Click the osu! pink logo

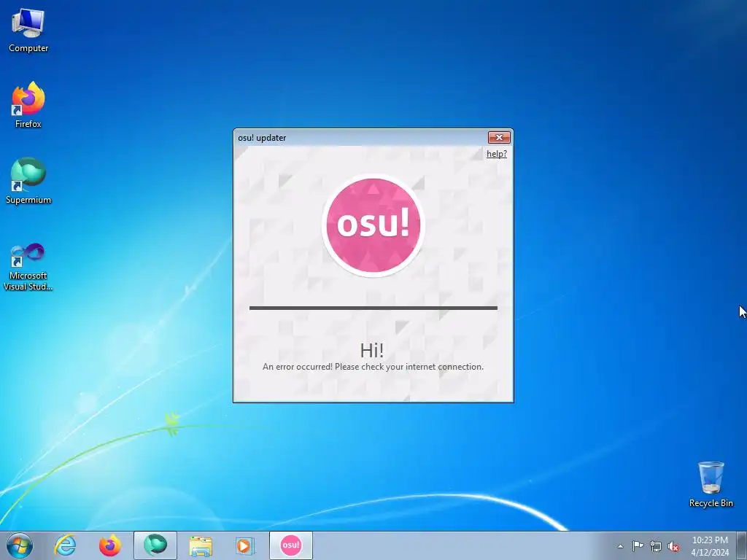coord(373,225)
